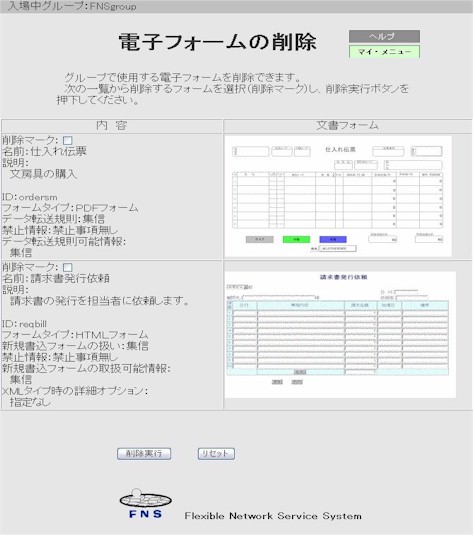Image resolution: width=475 pixels, height=537 pixels.
Task: Check the 削除マーク box for 請求書発行依頼
Action: point(68,267)
